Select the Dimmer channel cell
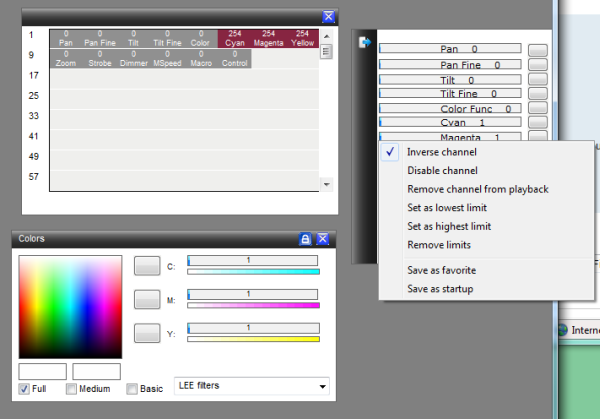 click(134, 59)
